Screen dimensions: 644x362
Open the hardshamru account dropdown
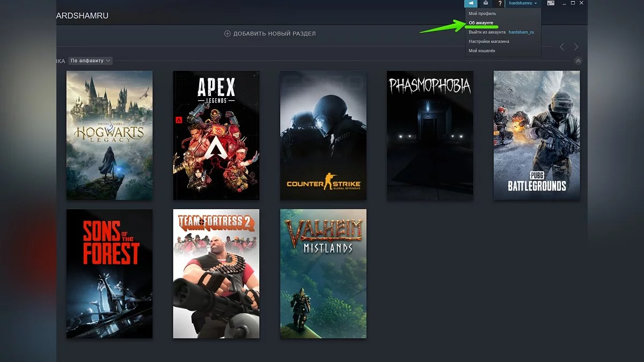coord(523,3)
